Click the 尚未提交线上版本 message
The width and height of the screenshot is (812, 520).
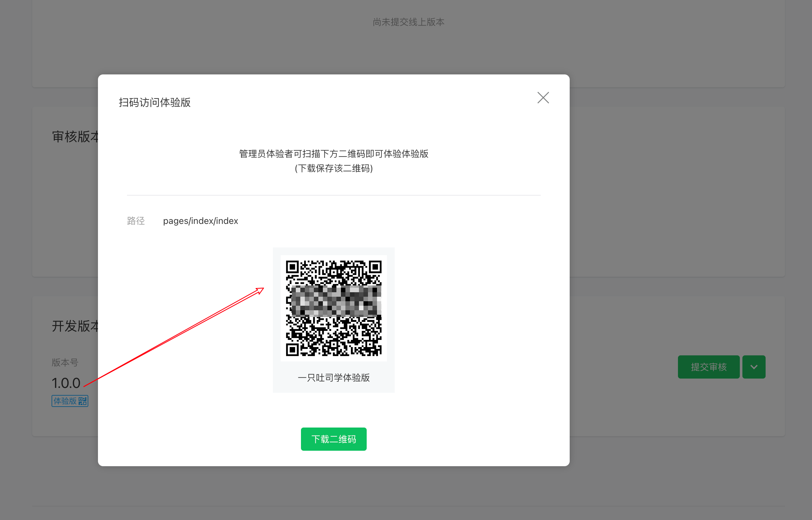pyautogui.click(x=409, y=22)
